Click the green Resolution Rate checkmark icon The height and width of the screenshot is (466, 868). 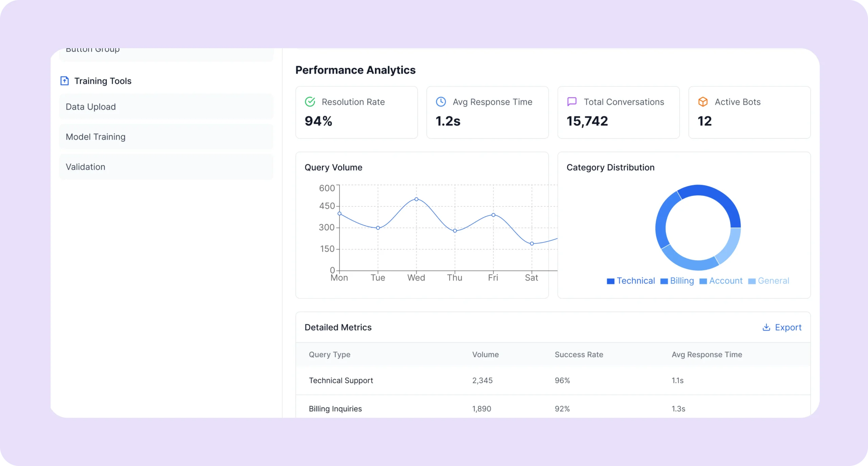(x=310, y=102)
